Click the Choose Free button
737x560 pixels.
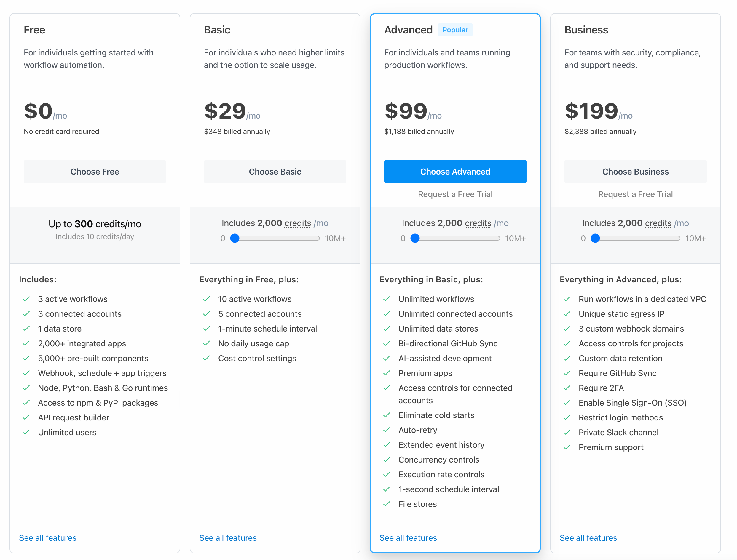(x=95, y=172)
